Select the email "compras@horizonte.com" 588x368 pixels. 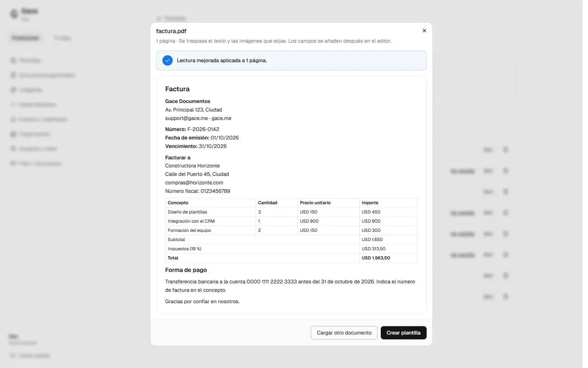194,183
